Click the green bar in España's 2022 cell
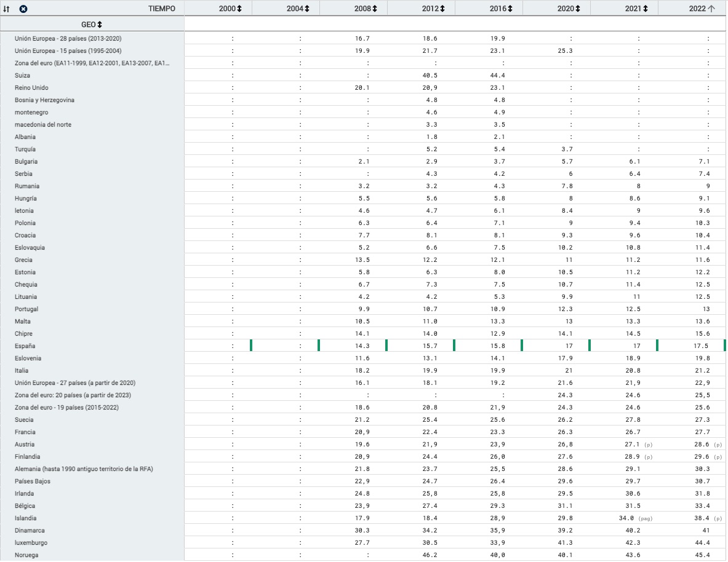This screenshot has width=728, height=562. tap(724, 346)
